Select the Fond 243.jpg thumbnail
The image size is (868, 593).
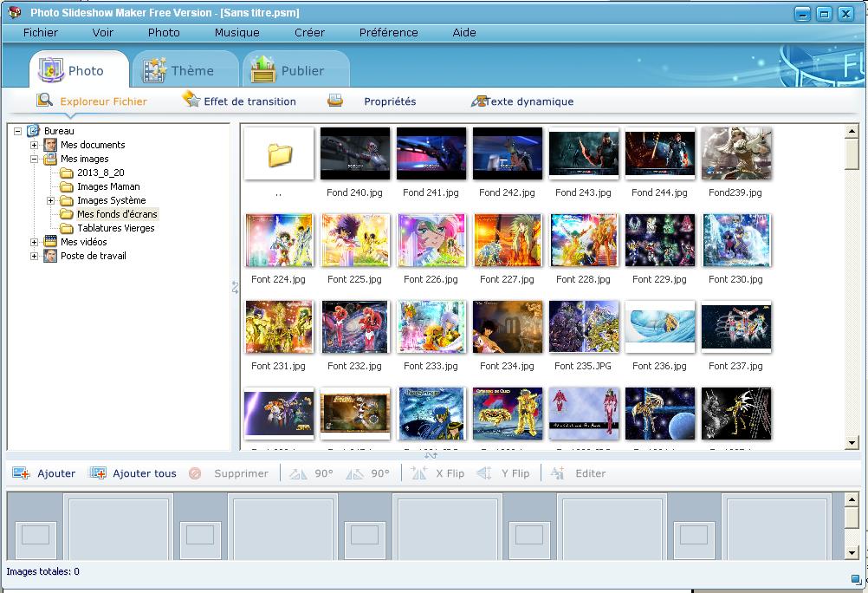(584, 154)
